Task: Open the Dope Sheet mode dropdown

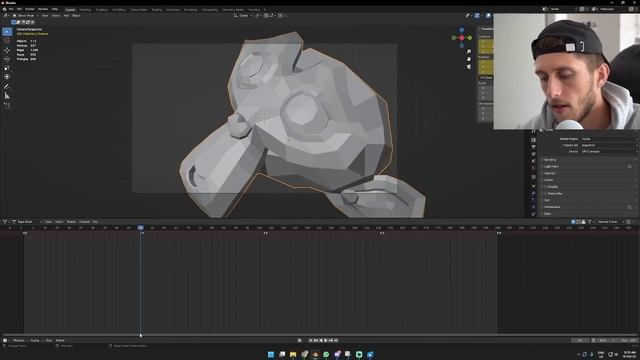Action: [x=26, y=222]
